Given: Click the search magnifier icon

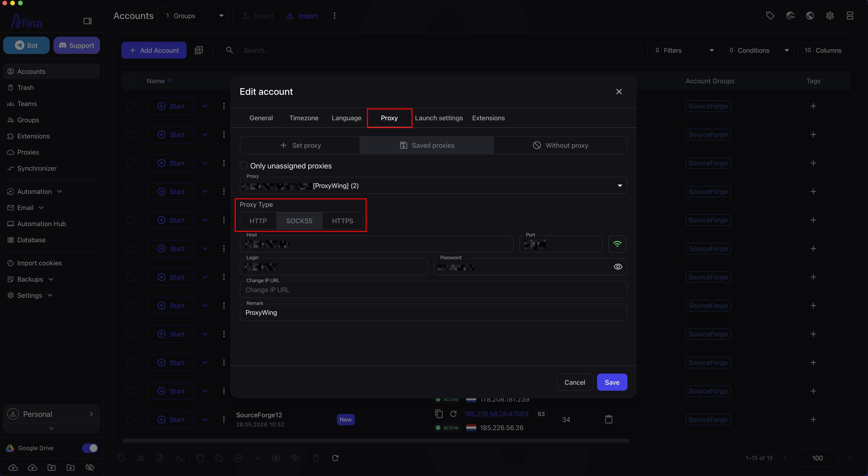Looking at the screenshot, I should 229,50.
